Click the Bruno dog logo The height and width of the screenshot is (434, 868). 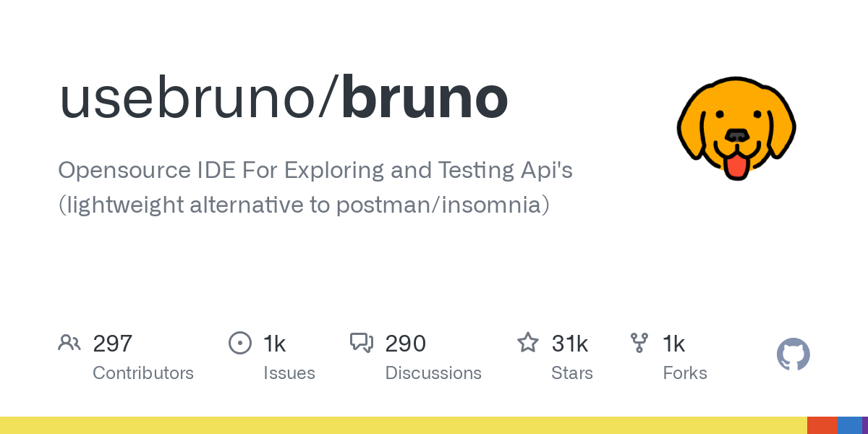[736, 128]
